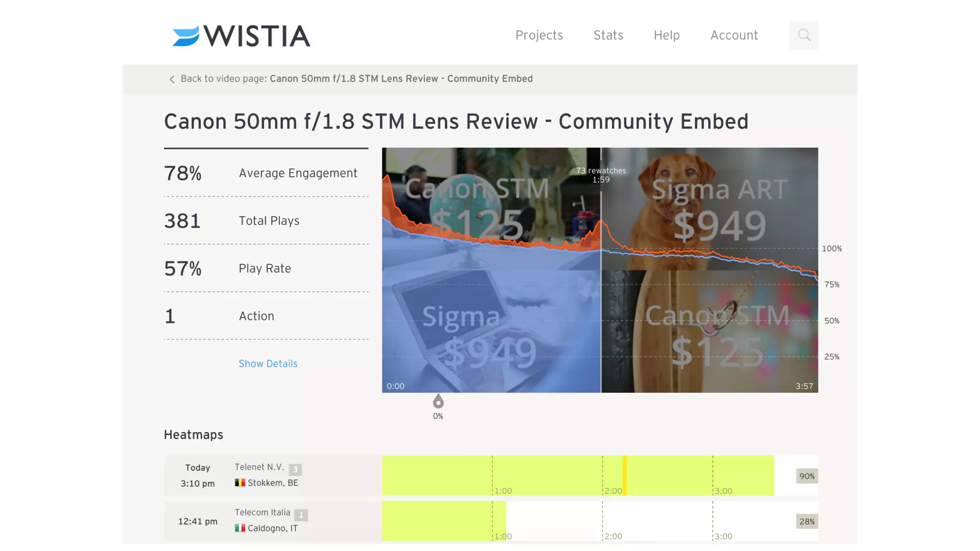Screen dimensions: 980x551
Task: Click the 90% badge on Telenet row
Action: coord(807,476)
